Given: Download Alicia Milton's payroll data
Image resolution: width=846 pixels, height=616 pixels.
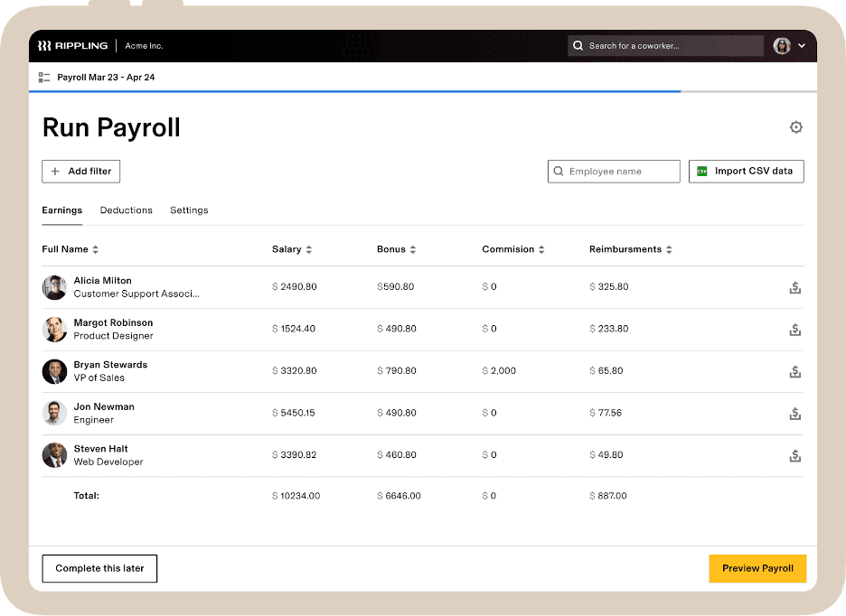Looking at the screenshot, I should [x=794, y=286].
